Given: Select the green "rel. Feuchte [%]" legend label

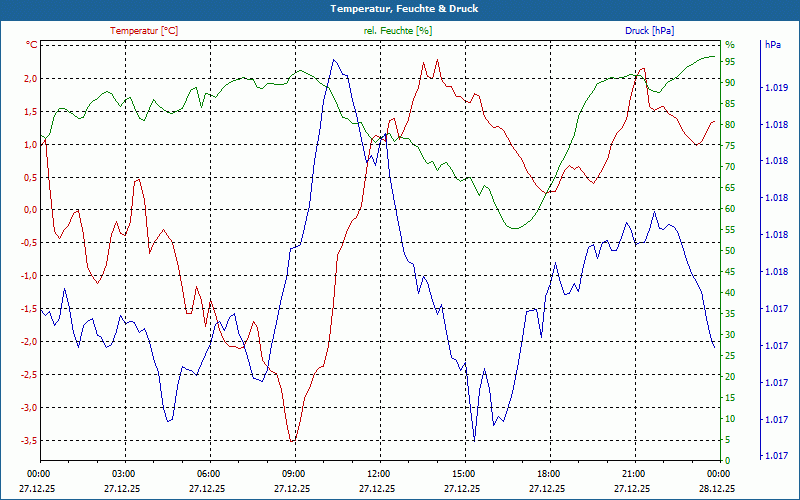Looking at the screenshot, I should (x=397, y=31).
